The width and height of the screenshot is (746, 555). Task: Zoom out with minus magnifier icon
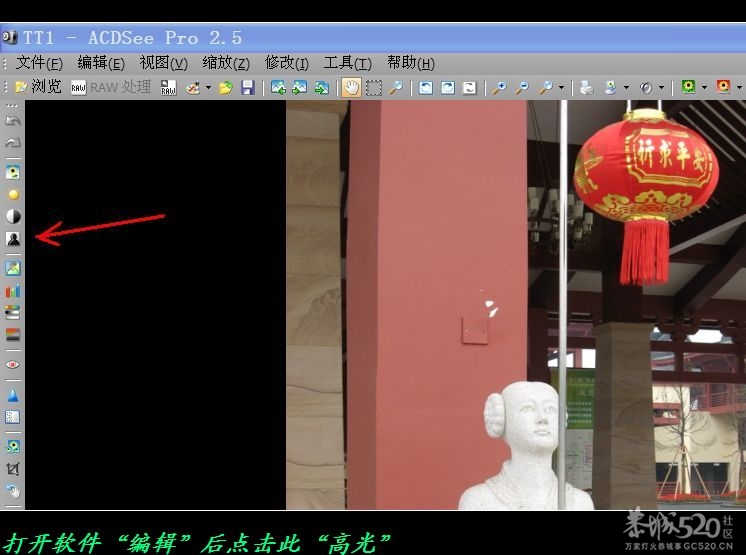522,88
